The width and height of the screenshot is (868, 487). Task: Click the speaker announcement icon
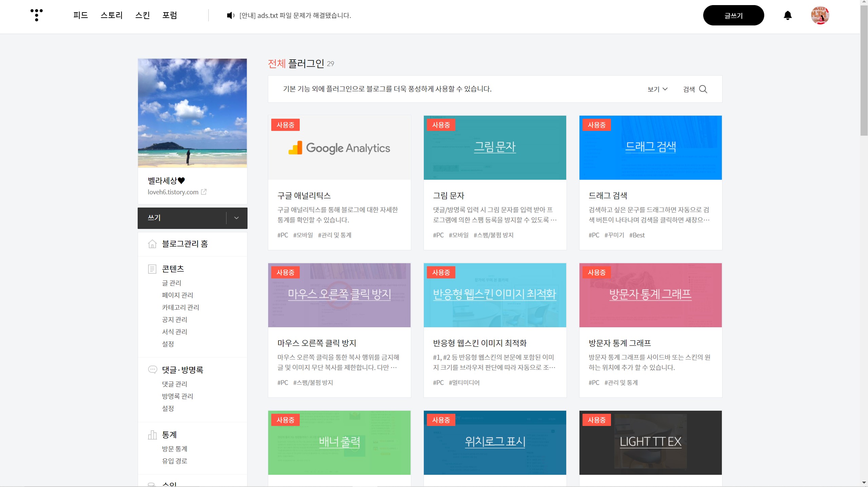click(x=231, y=15)
